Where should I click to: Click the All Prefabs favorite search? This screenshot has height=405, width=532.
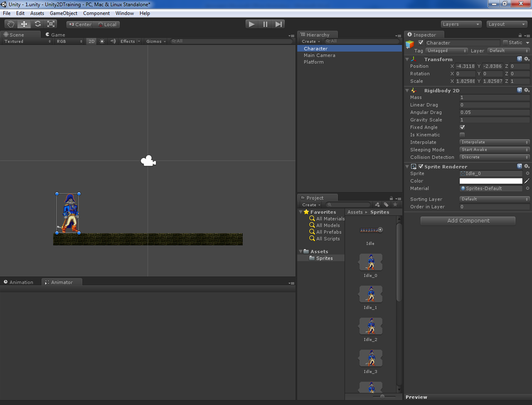pos(325,232)
